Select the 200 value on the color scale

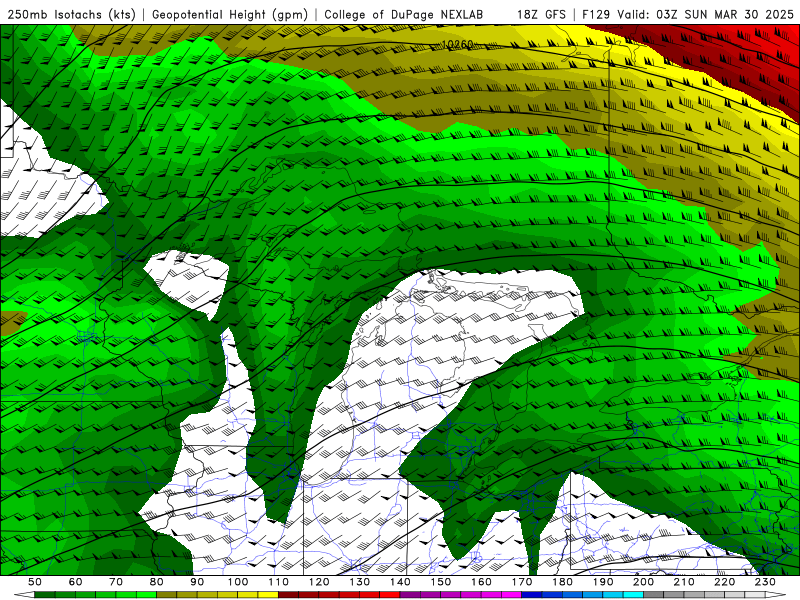click(643, 582)
